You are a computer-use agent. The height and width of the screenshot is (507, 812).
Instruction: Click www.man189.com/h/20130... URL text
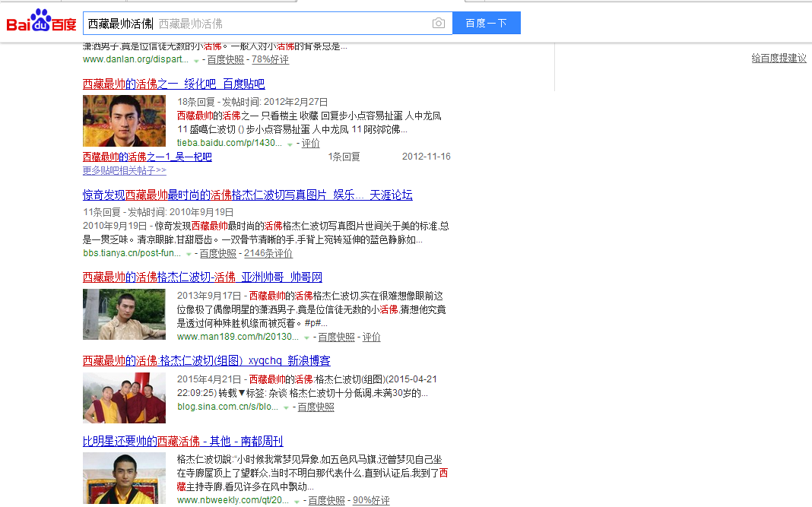coord(238,337)
